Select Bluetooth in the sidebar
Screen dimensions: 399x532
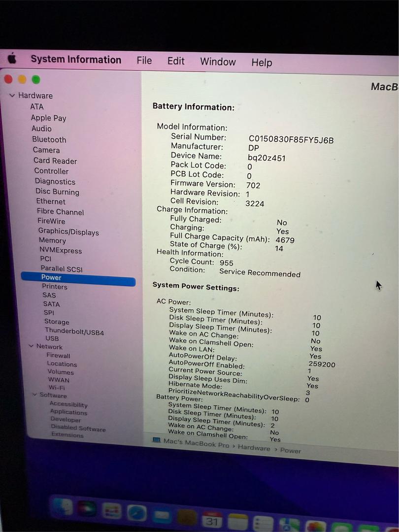click(x=49, y=139)
